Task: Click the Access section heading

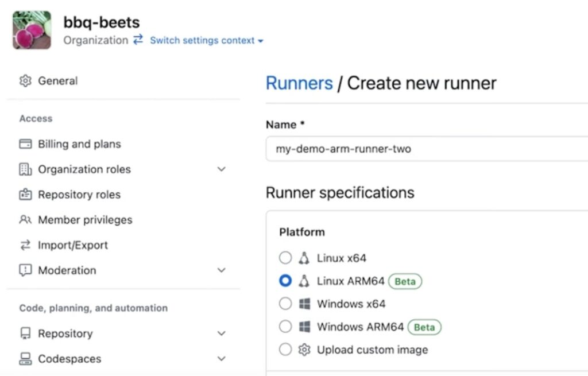Action: 36,118
